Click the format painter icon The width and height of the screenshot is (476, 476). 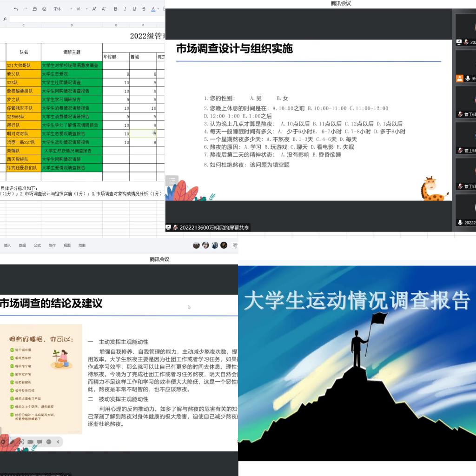(35, 9)
